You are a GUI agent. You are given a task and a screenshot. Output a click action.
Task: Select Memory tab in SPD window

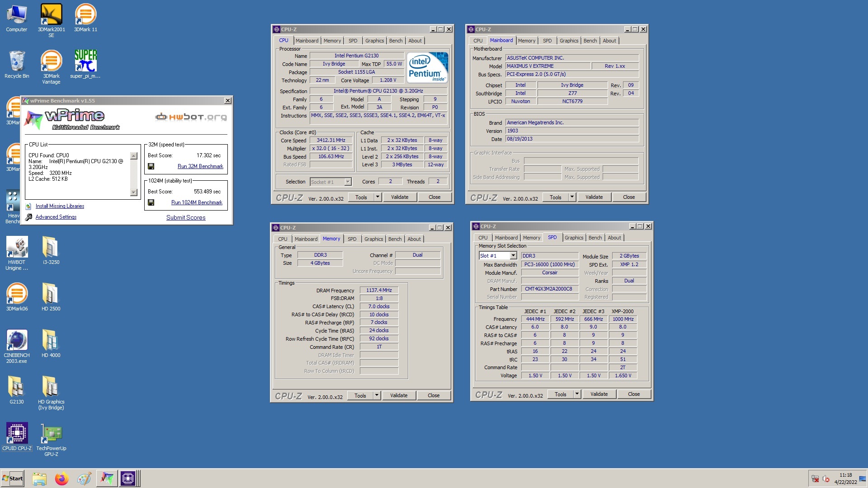click(x=532, y=238)
